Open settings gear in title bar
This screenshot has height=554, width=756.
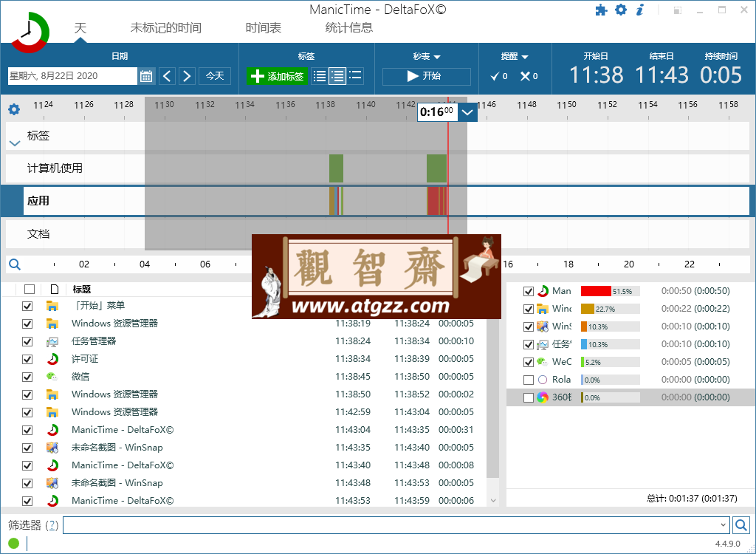621,10
